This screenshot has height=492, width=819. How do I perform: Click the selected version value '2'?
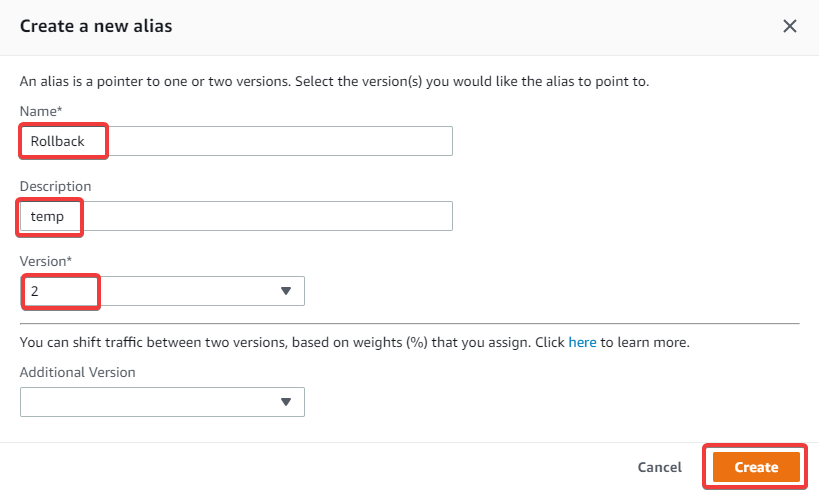(x=34, y=291)
